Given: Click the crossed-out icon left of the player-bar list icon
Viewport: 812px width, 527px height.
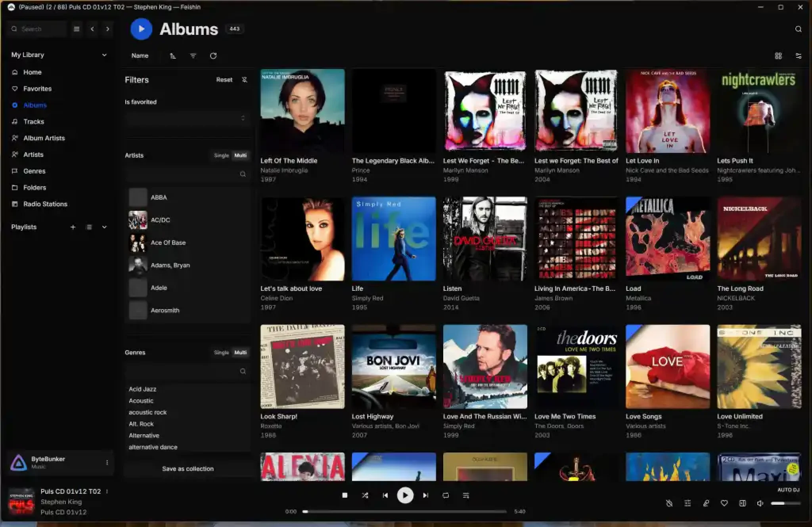Looking at the screenshot, I should (x=669, y=503).
